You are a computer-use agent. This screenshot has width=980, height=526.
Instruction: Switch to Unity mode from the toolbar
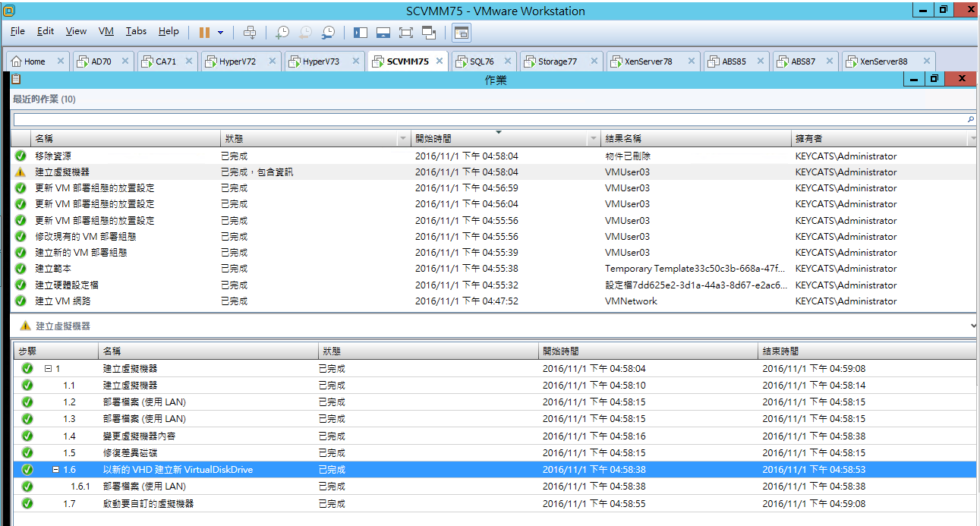pyautogui.click(x=429, y=32)
